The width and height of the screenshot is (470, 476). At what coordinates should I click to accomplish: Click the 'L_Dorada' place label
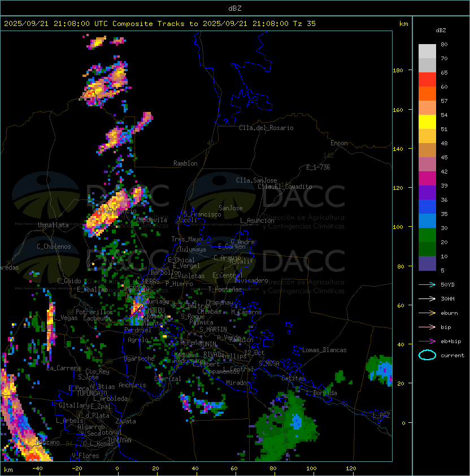pyautogui.click(x=321, y=393)
